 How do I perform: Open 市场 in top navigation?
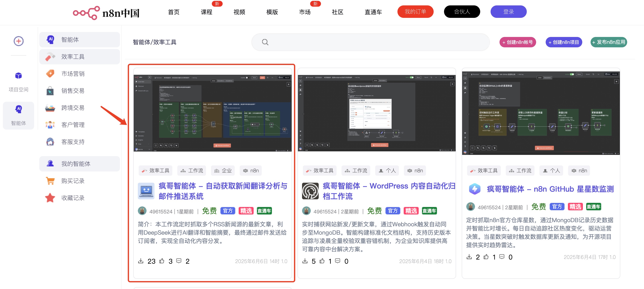pyautogui.click(x=305, y=12)
